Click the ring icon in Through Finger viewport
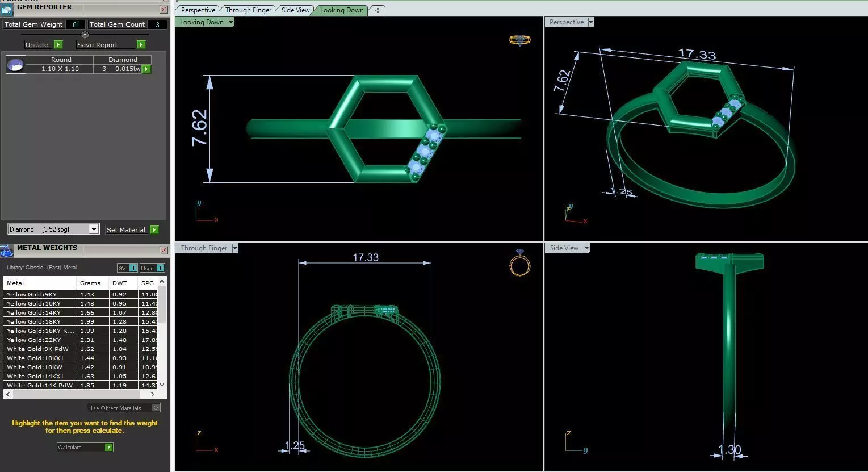Screen dimensions: 868x472 tap(519, 263)
